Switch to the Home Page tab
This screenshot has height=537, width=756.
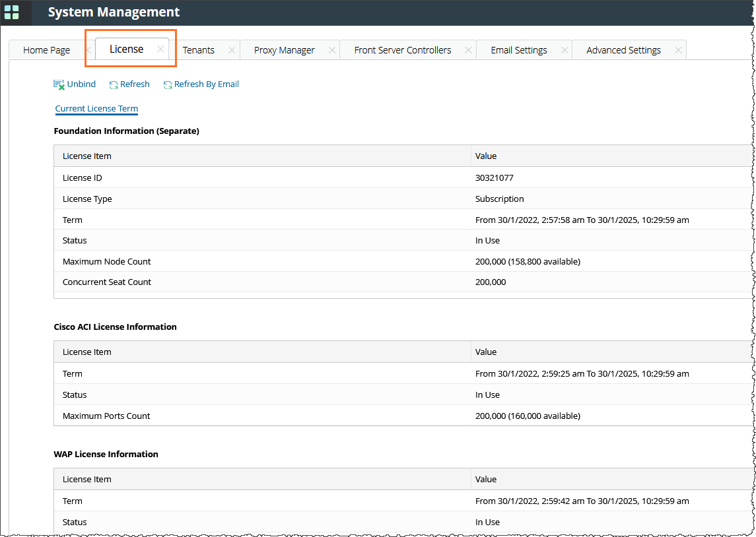coord(46,50)
